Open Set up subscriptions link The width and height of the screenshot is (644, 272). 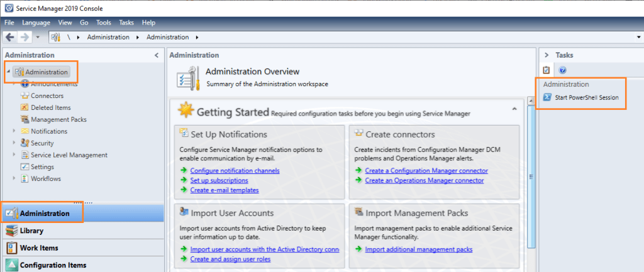[x=219, y=180]
